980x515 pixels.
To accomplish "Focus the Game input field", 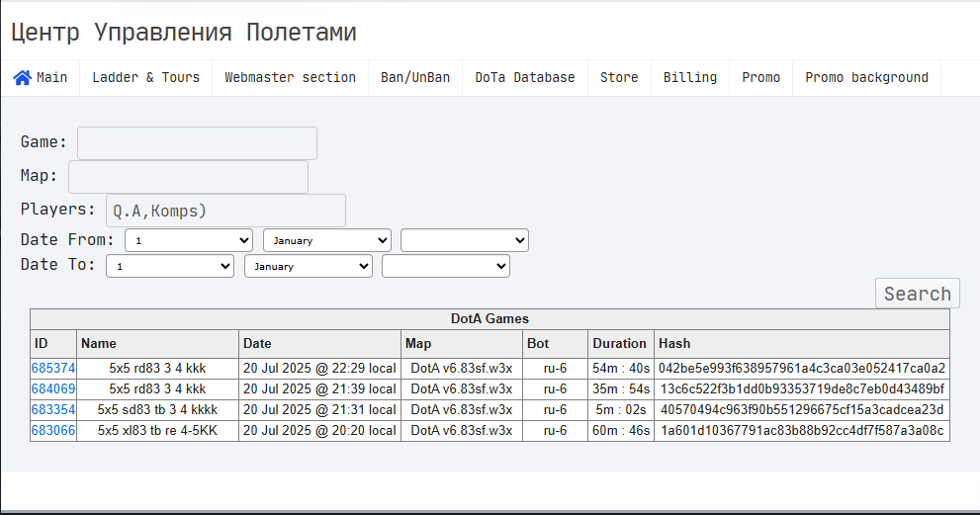I will pos(197,143).
